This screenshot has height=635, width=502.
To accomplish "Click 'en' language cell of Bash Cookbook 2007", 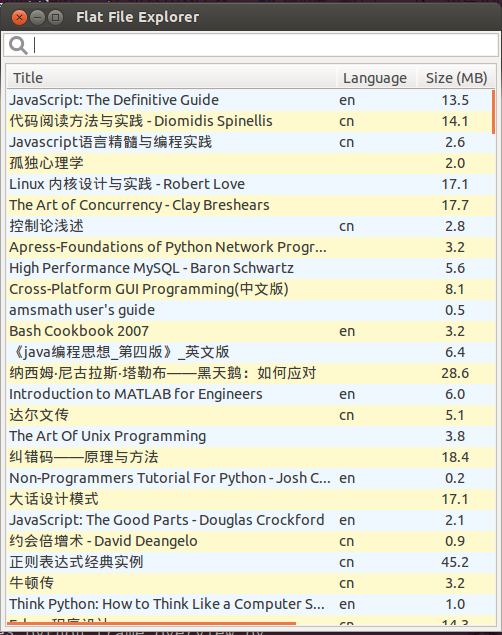I will tap(347, 331).
